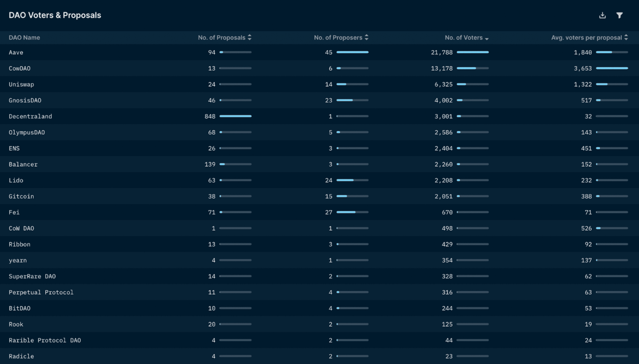Select the Perpetual Protocol row name
The height and width of the screenshot is (364, 639).
[41, 292]
